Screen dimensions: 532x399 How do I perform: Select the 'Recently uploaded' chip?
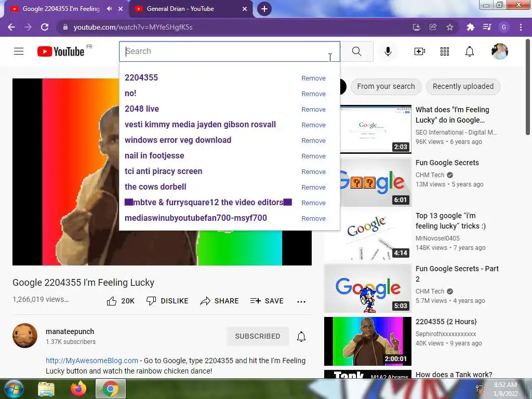tap(463, 86)
